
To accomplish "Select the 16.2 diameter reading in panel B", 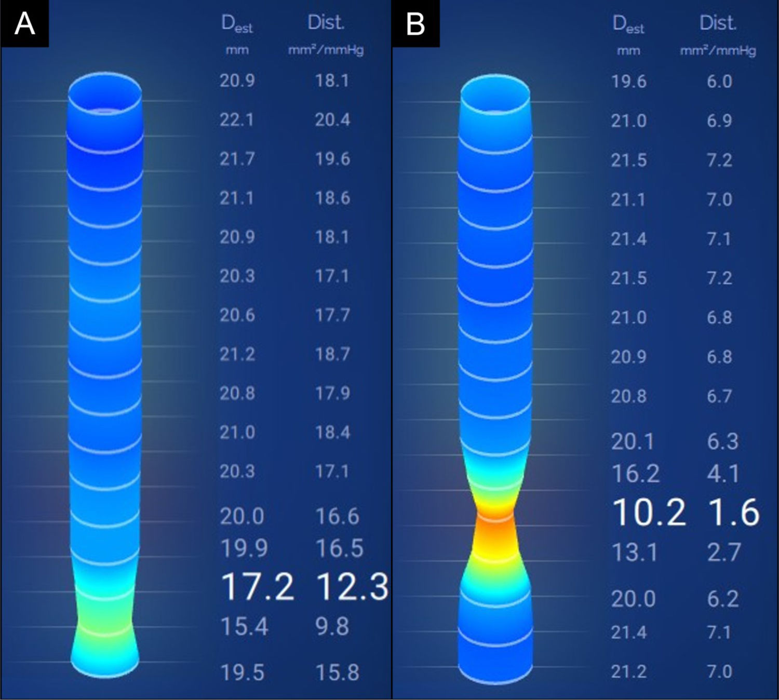I will click(x=636, y=474).
